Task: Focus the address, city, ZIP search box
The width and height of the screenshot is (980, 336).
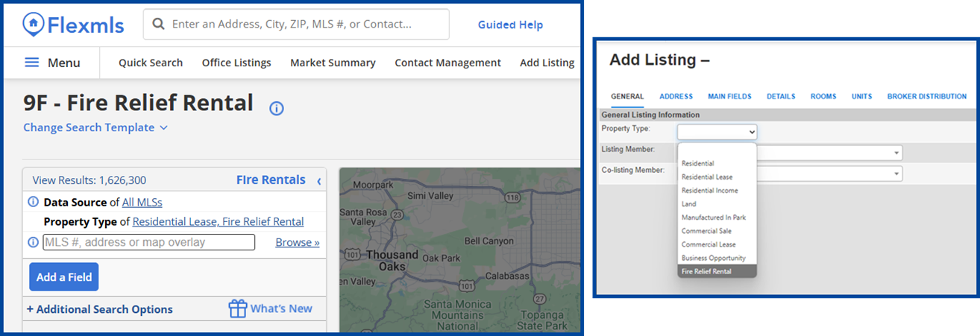Action: coord(296,25)
